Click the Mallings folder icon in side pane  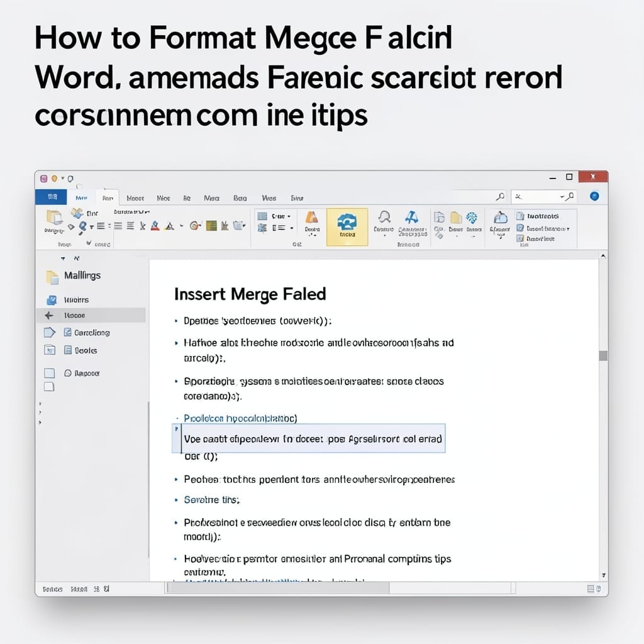[x=52, y=277]
